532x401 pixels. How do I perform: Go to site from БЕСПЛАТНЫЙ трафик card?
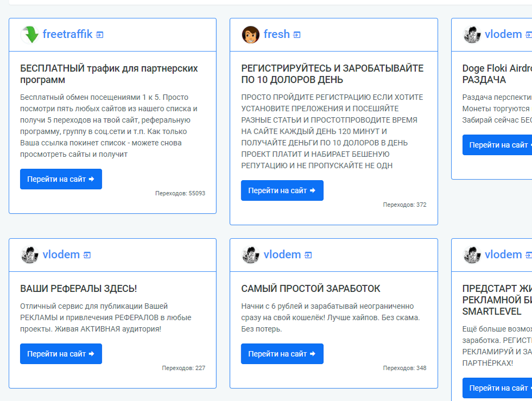point(61,179)
